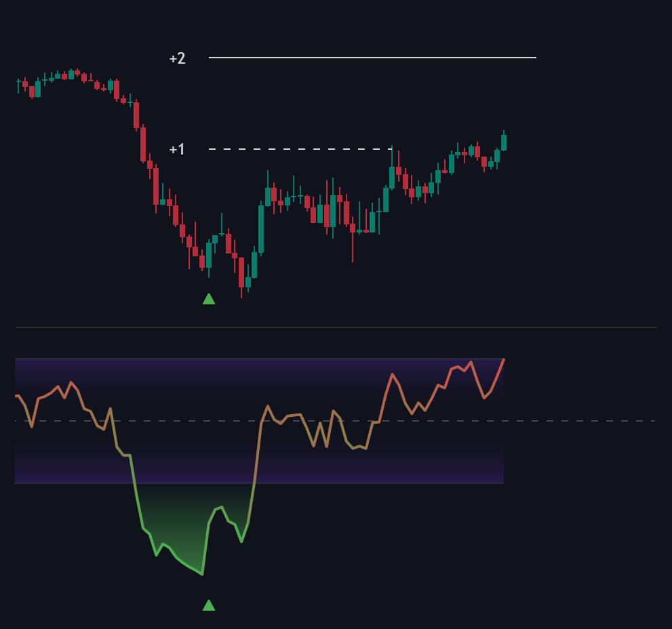
Task: Click the solid white +2 target line
Action: click(x=372, y=58)
